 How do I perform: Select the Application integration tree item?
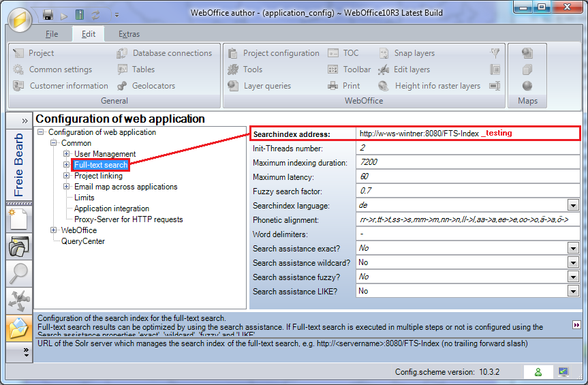(111, 209)
